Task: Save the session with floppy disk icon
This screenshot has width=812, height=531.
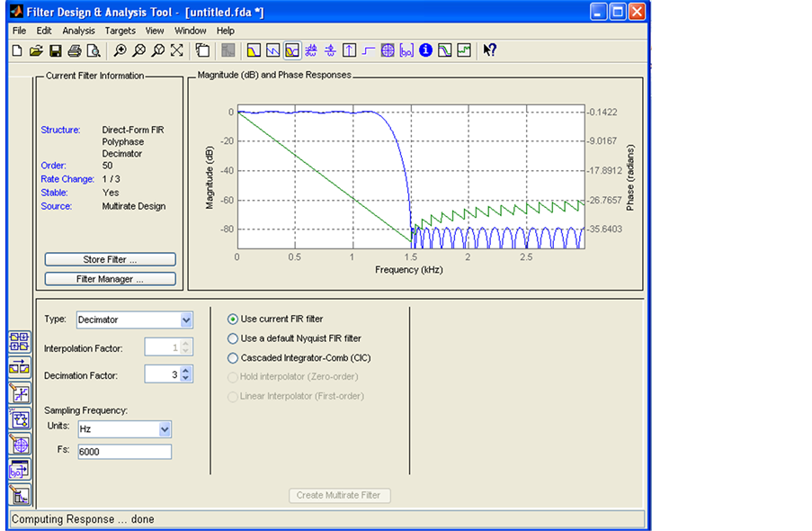Action: coord(56,50)
